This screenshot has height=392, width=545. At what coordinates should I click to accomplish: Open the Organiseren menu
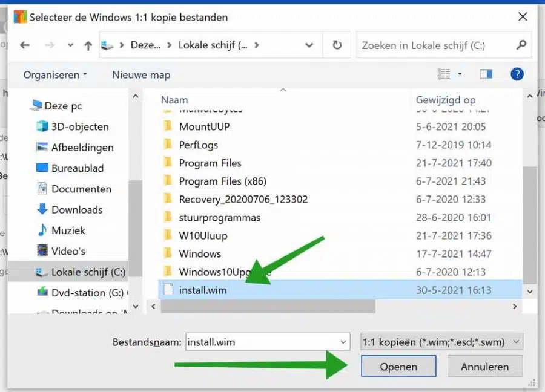click(x=55, y=74)
